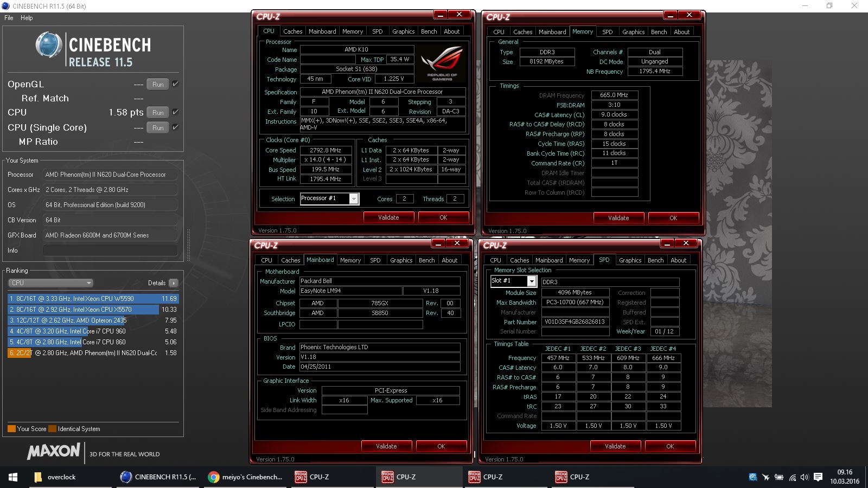Switch to Caches tab in CPU window
This screenshot has height=488, width=868.
coord(292,31)
